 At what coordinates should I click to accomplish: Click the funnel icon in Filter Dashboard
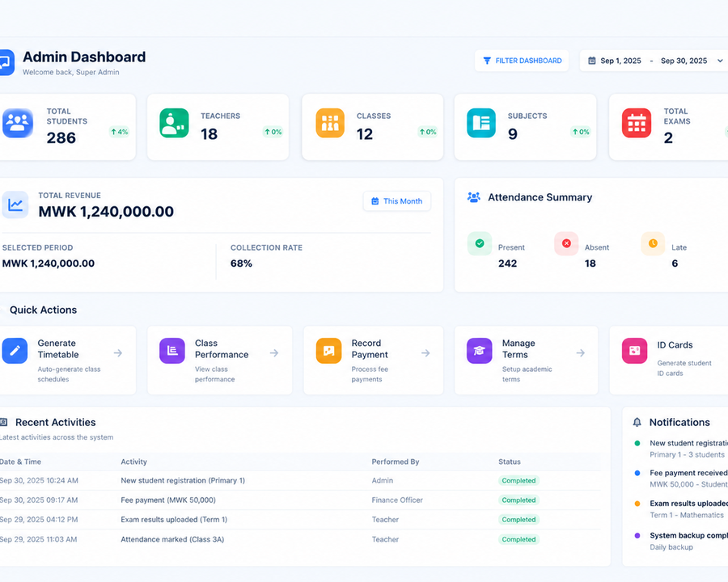click(487, 61)
